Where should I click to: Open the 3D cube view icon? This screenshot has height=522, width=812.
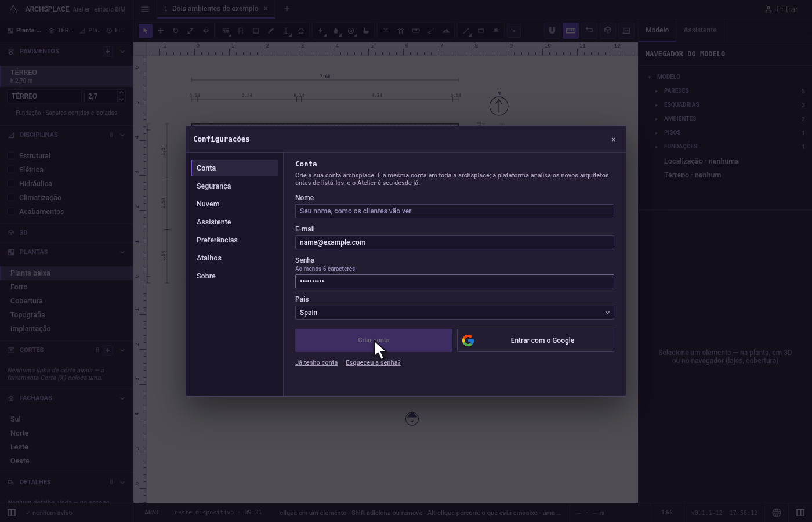tap(608, 31)
